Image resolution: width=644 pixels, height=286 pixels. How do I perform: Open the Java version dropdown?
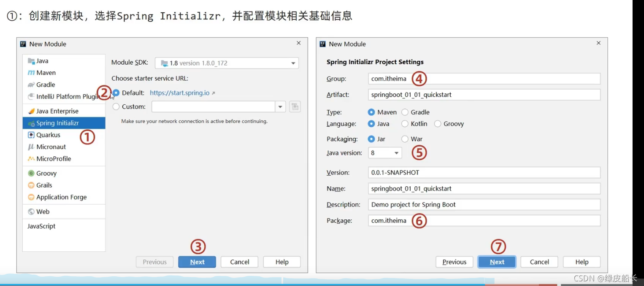click(x=385, y=153)
